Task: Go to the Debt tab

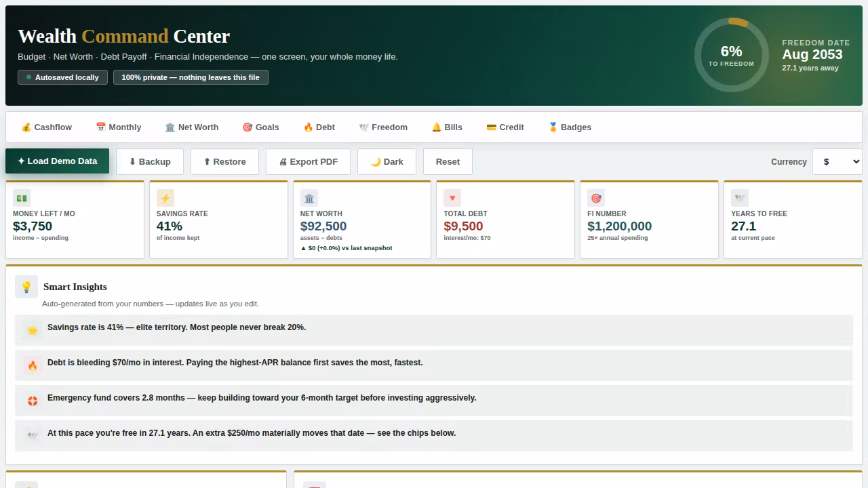Action: [319, 127]
